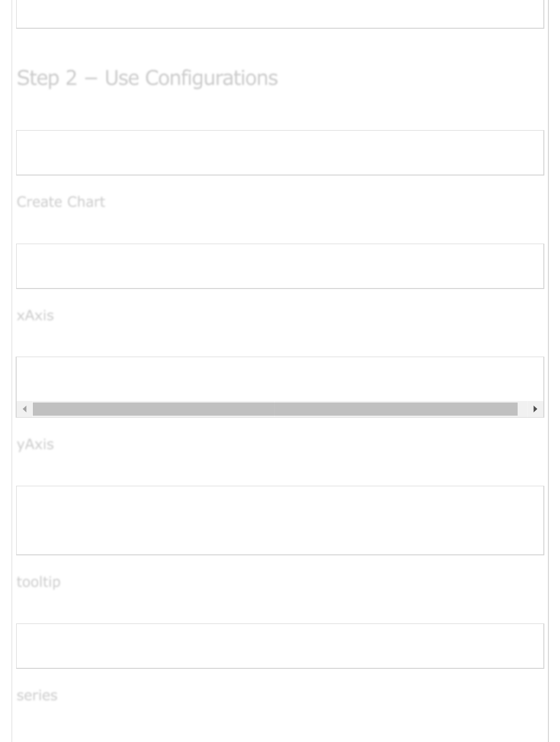Screen dimensions: 560x742
Task: Click the left arrow of the horizontal scrollbar
Action: 25,409
